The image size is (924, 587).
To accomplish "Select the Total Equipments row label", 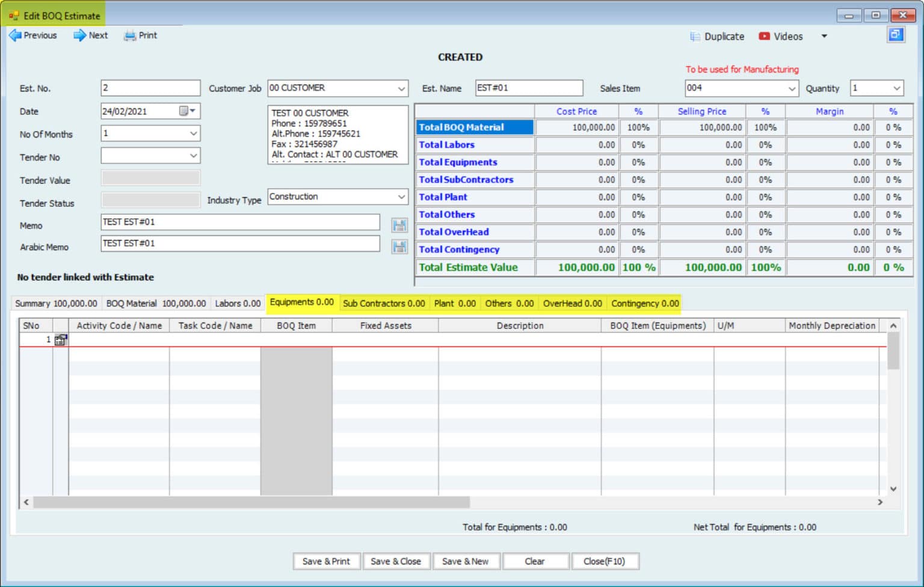I will (x=458, y=162).
